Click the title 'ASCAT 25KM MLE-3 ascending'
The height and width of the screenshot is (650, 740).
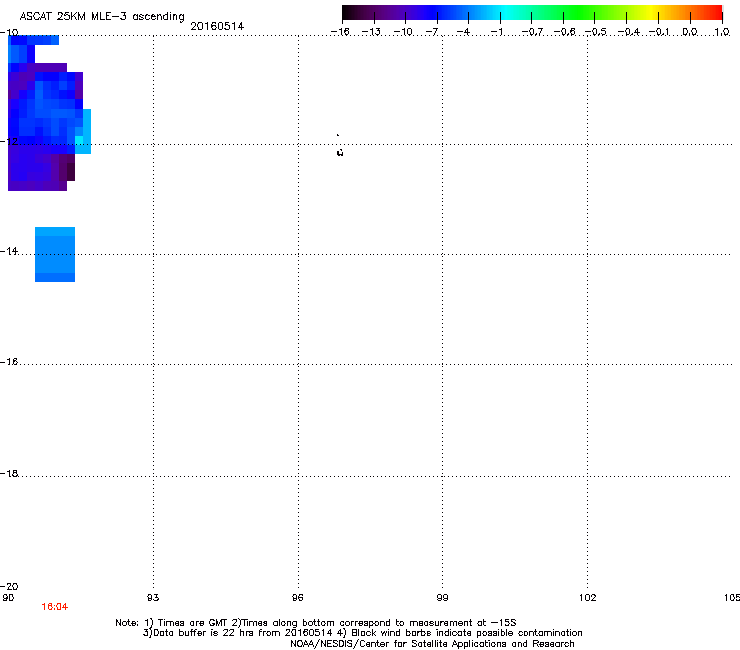pos(102,17)
